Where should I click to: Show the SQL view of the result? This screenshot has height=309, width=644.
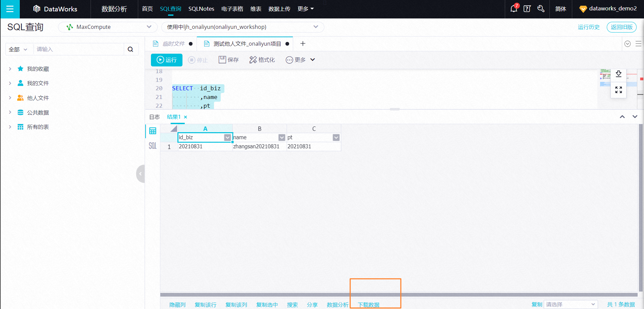(x=153, y=146)
